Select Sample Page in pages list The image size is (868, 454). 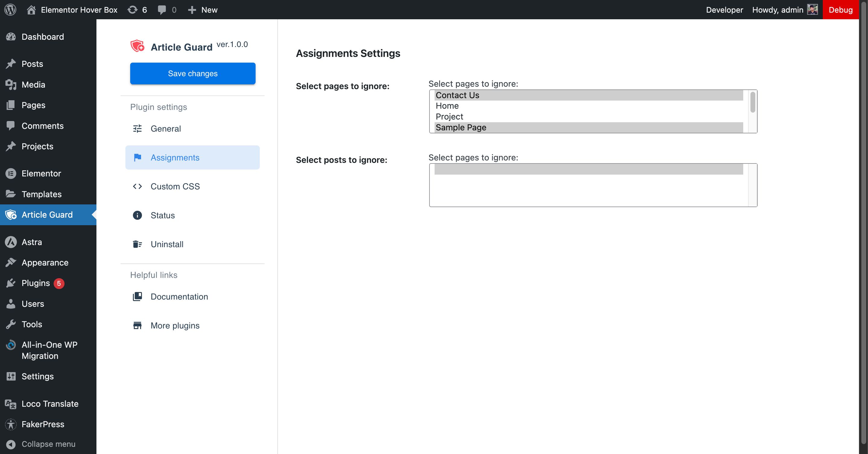(x=589, y=128)
